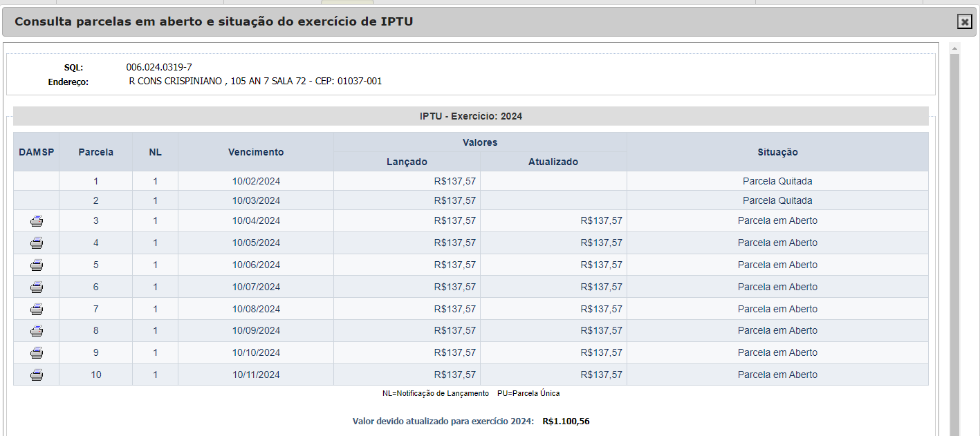This screenshot has height=436, width=980.
Task: Open parcela number 6 link
Action: (96, 287)
